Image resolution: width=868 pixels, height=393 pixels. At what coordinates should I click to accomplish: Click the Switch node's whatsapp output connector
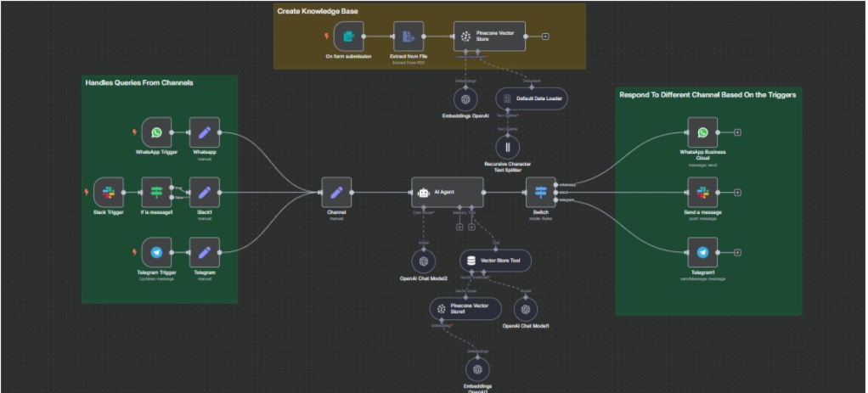(555, 185)
